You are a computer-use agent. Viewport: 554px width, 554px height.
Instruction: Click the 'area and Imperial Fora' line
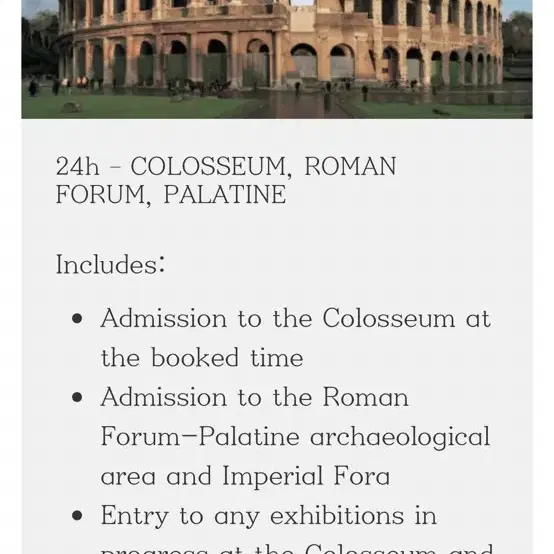(x=245, y=476)
